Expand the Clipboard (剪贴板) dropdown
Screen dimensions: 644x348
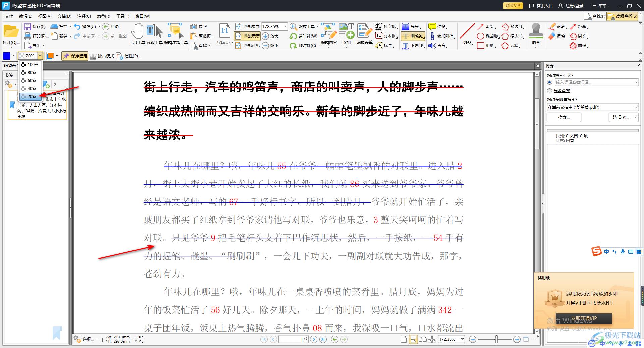pos(214,36)
